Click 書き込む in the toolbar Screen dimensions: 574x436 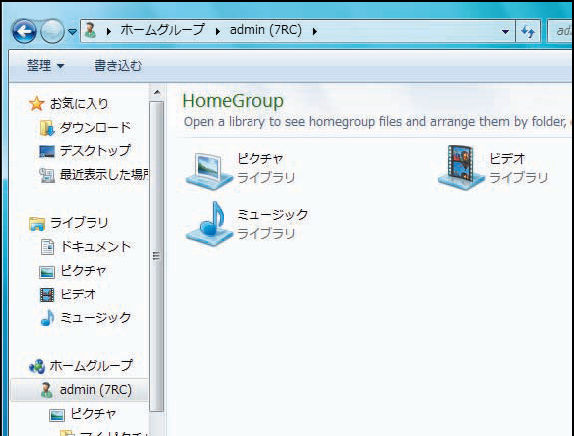[x=118, y=66]
